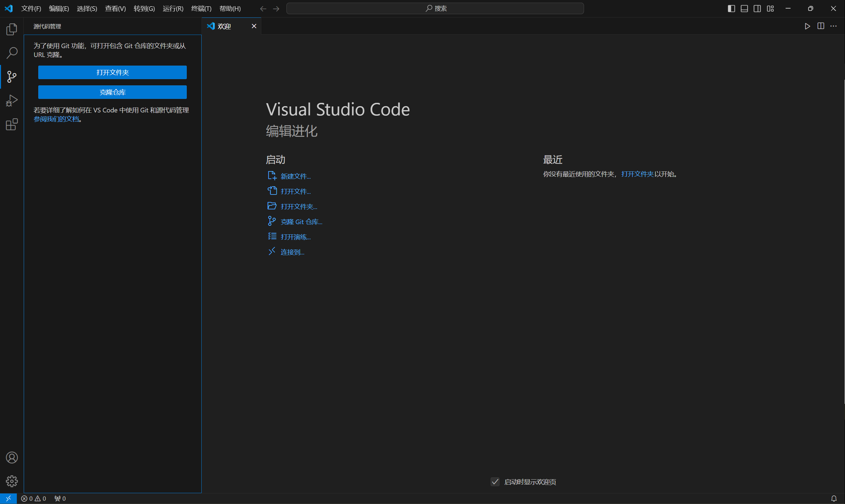
Task: Open the Explorer view in activity bar
Action: point(12,29)
